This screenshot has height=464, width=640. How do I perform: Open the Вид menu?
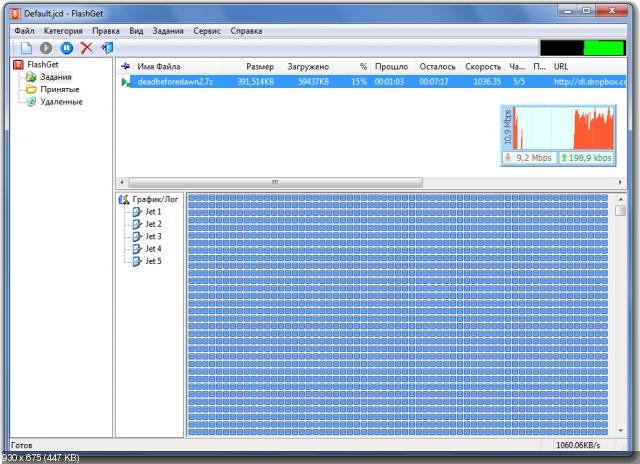pos(136,31)
